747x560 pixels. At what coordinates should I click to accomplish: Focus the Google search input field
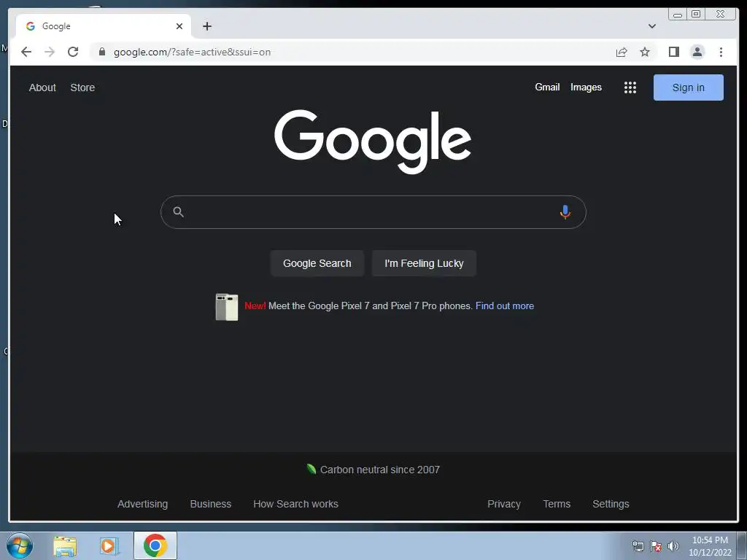click(373, 212)
